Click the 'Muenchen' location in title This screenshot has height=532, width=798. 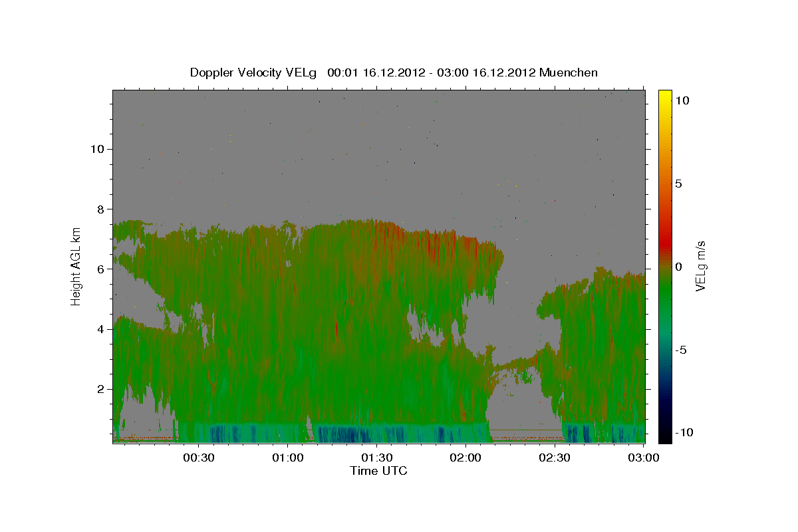click(x=569, y=72)
